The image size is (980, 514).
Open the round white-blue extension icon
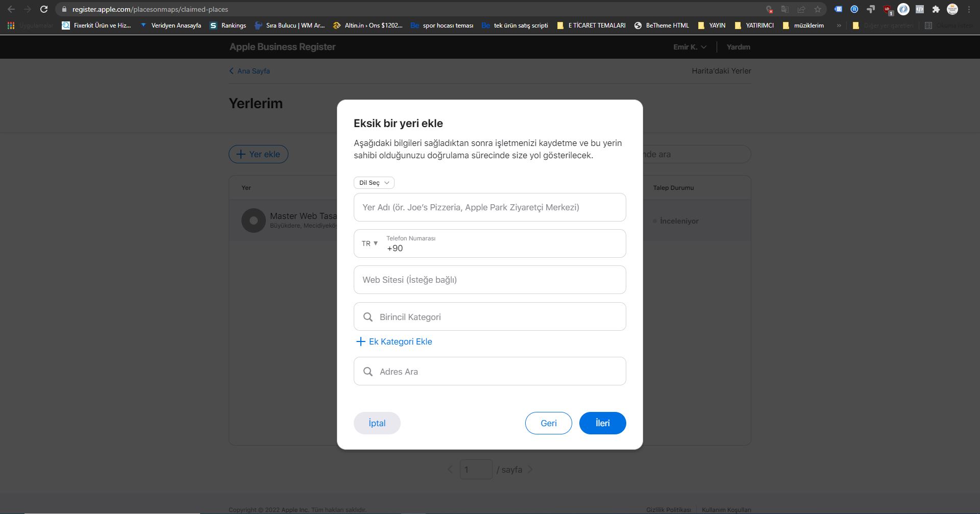tap(903, 9)
